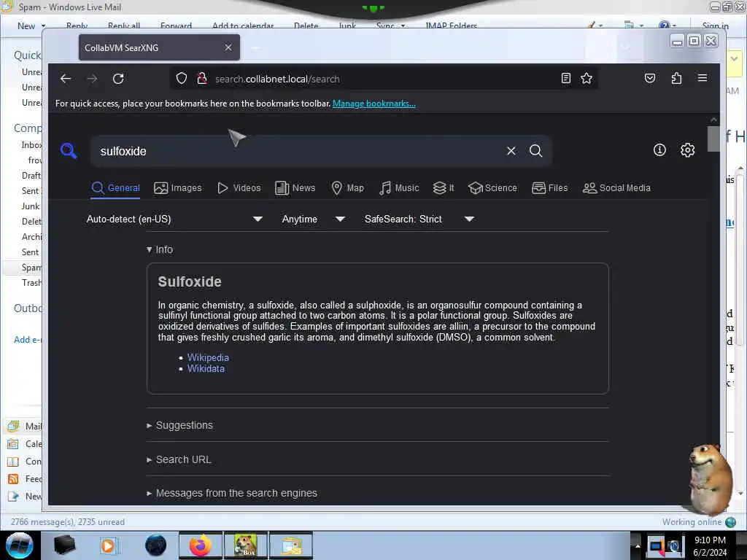Bookmark this page with the star icon
Image resolution: width=747 pixels, height=560 pixels.
tap(587, 78)
